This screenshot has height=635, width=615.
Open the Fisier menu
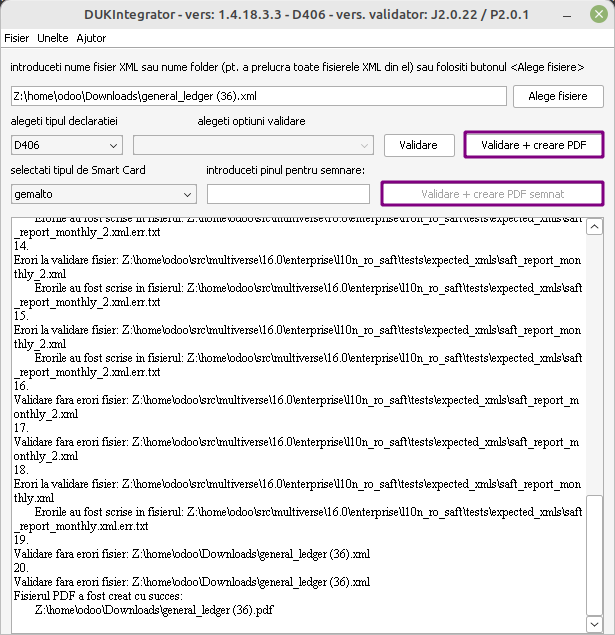17,38
